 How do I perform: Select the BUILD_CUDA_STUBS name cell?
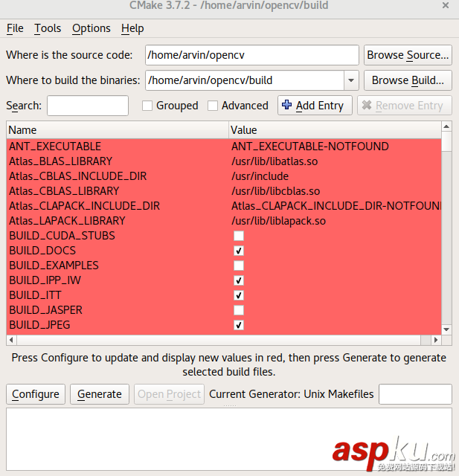(x=118, y=236)
